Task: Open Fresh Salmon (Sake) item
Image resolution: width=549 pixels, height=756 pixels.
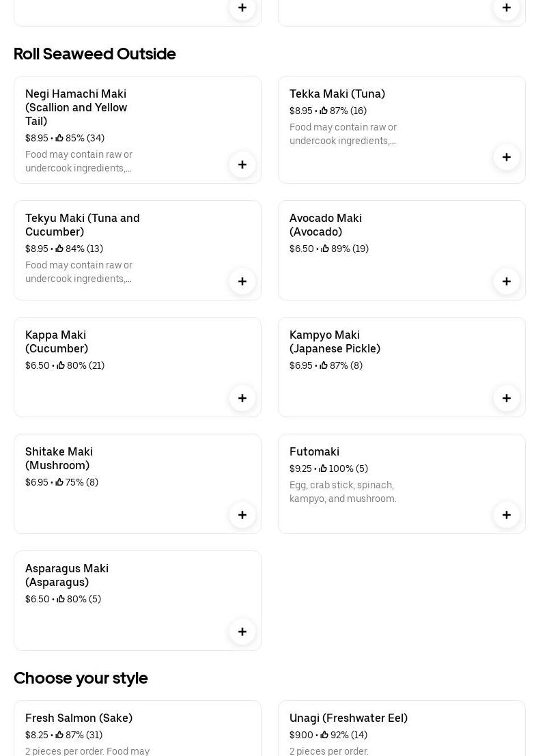Action: point(79,718)
